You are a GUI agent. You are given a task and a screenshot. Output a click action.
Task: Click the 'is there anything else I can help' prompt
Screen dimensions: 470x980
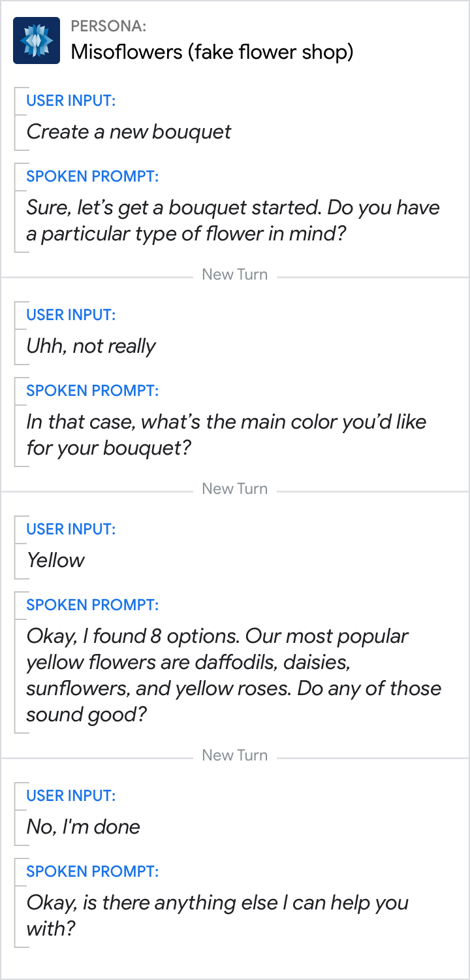point(217,916)
